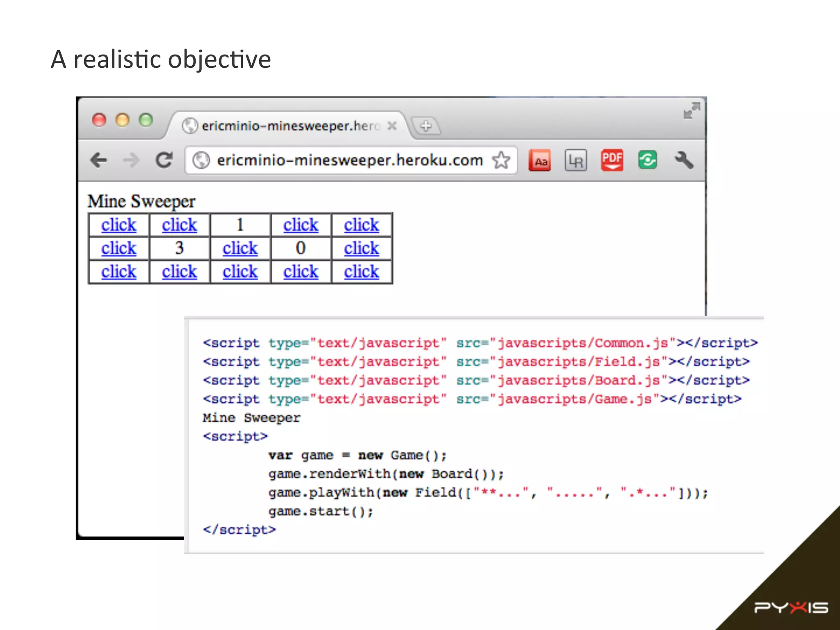Bookmark page using the star icon
840x630 pixels.
pyautogui.click(x=501, y=160)
